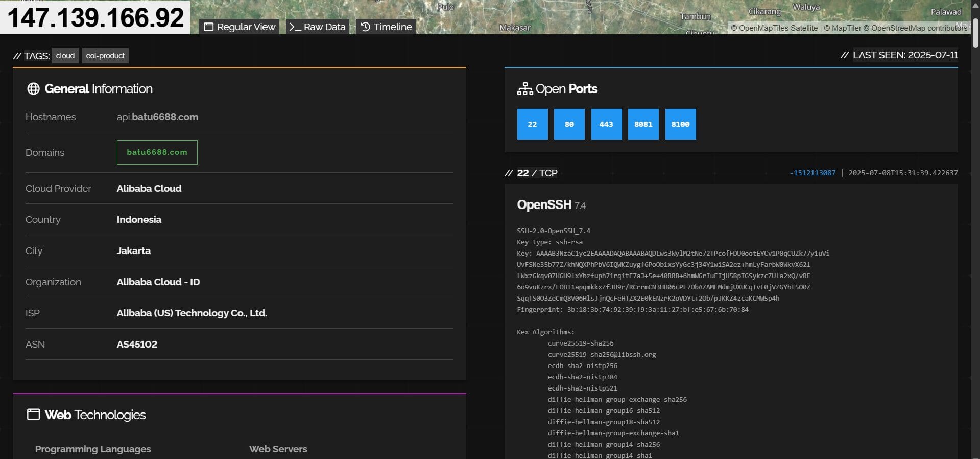Click the 22 / TCP section heading

click(x=537, y=173)
